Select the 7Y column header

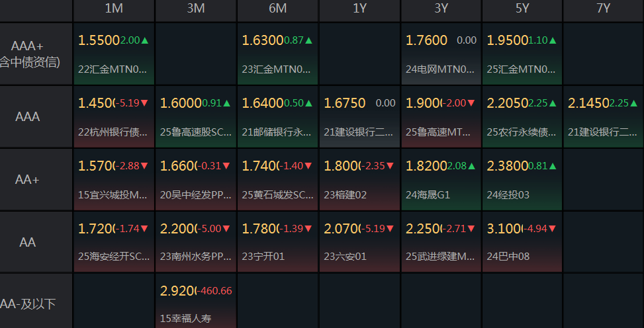point(604,9)
